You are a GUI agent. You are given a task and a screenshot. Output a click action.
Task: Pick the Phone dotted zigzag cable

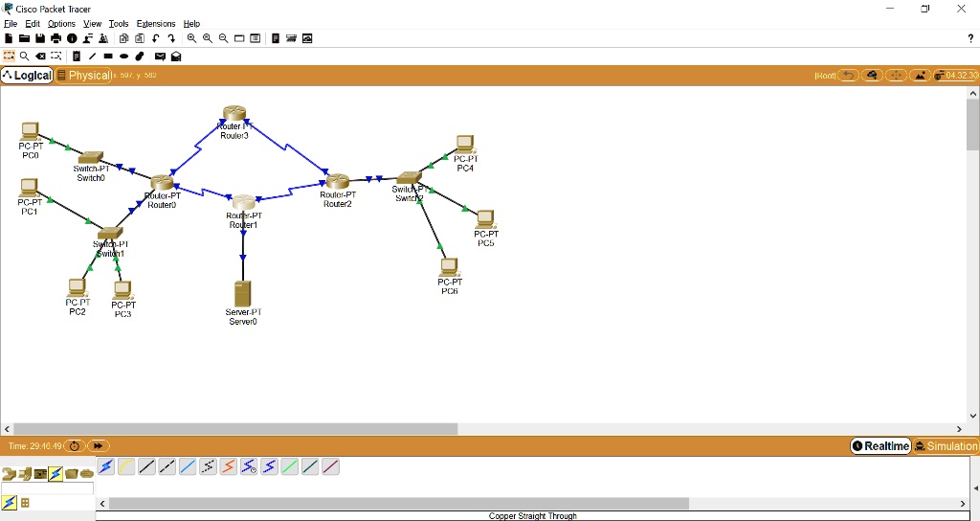[x=208, y=466]
